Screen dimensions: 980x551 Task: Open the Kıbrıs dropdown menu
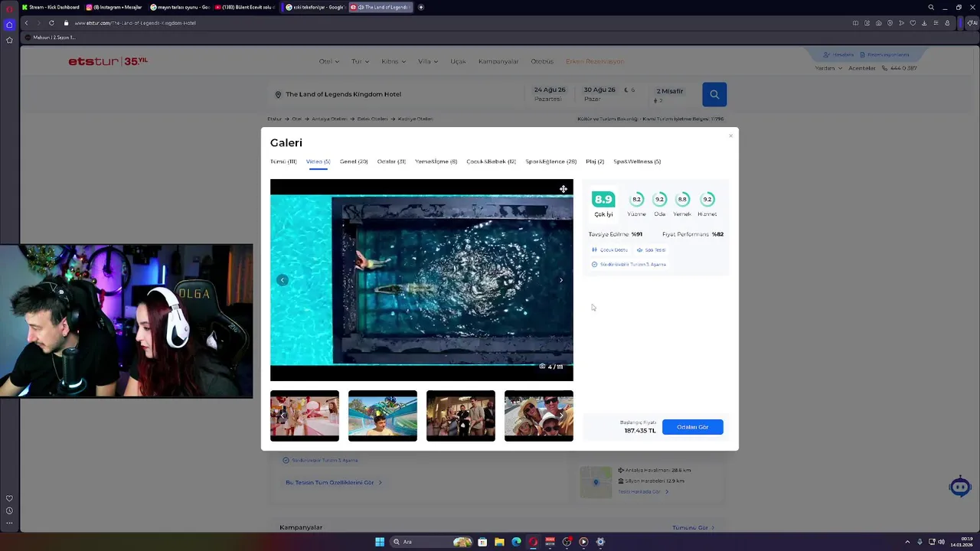point(394,61)
